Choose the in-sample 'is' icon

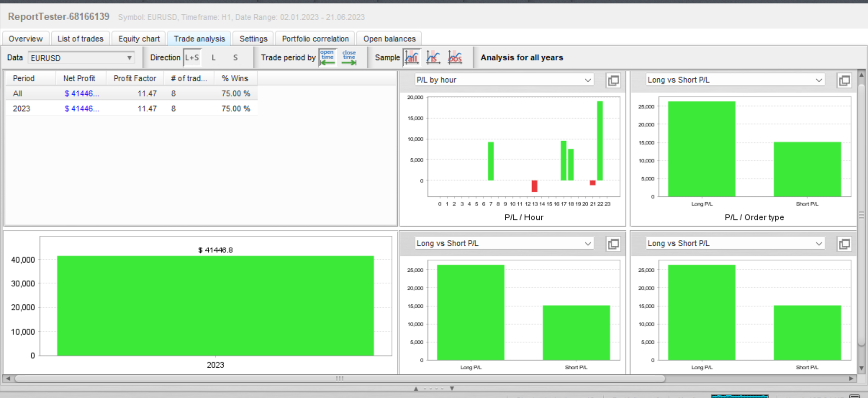tap(433, 58)
